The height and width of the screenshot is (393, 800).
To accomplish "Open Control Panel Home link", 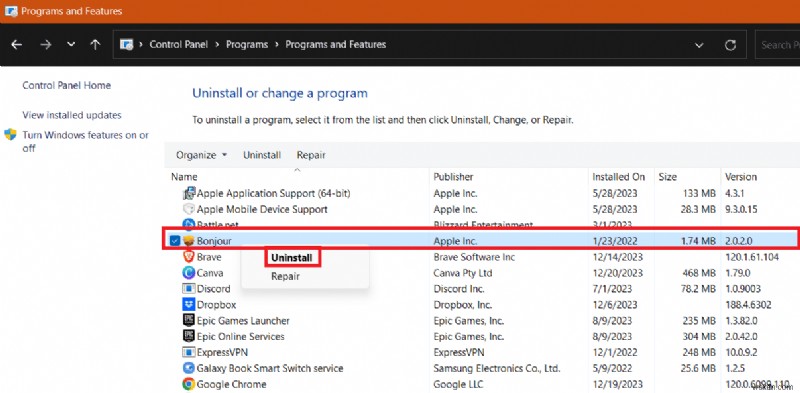I will (66, 85).
